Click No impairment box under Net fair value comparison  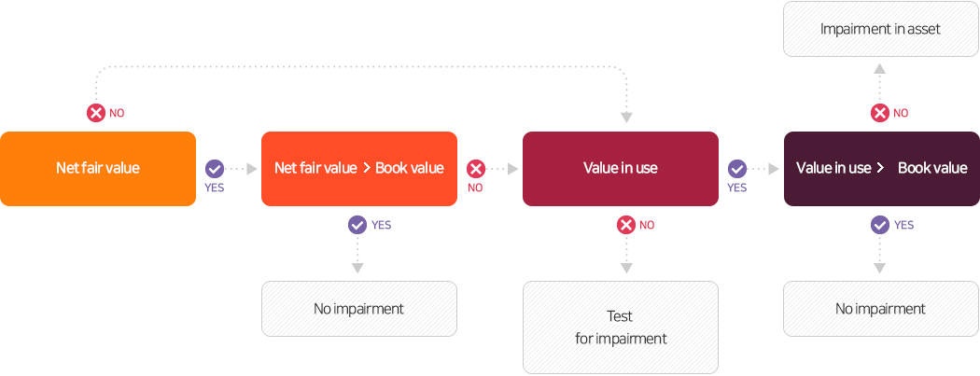tap(359, 309)
